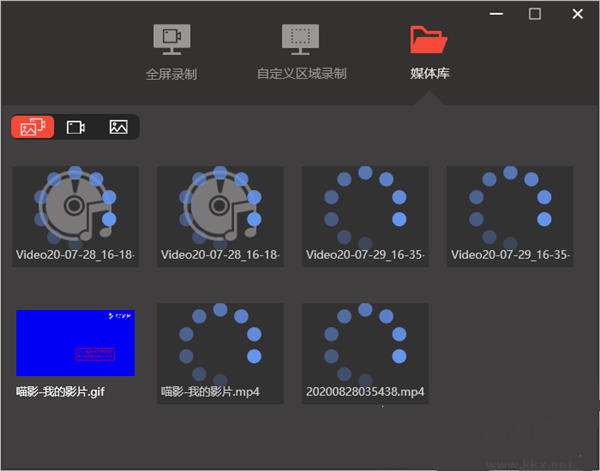The width and height of the screenshot is (600, 471).
Task: Switch to the 全屏录制 tab label
Action: (x=171, y=74)
